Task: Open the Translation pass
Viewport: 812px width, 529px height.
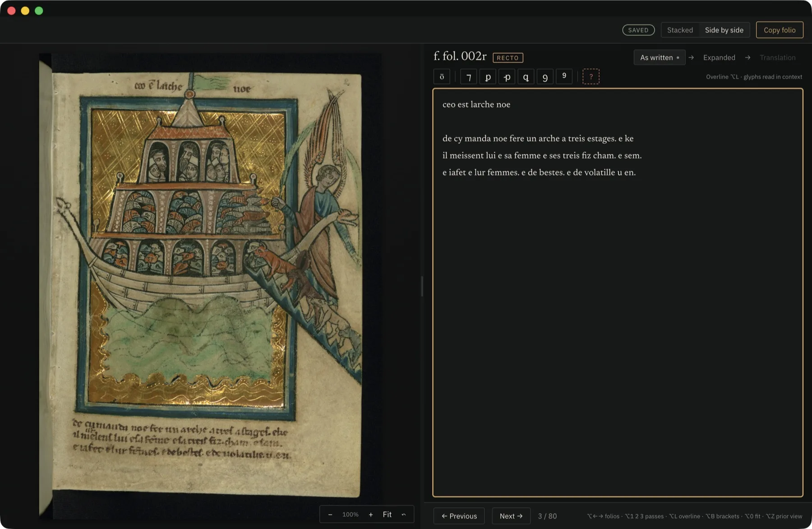Action: tap(777, 57)
